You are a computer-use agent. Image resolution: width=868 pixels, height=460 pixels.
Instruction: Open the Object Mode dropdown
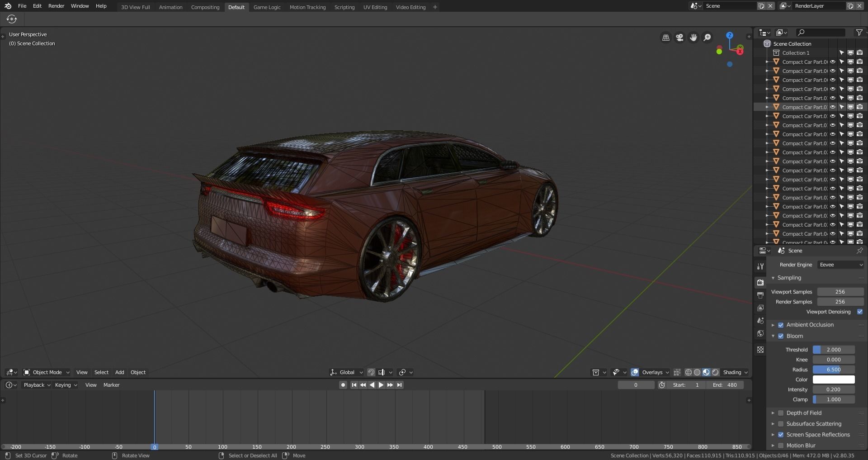pyautogui.click(x=46, y=372)
